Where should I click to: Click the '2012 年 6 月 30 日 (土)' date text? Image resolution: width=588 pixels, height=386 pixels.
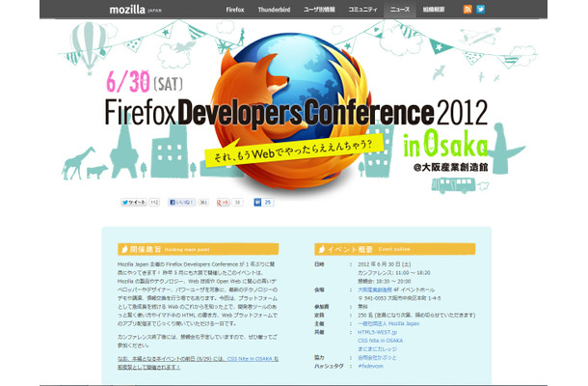pyautogui.click(x=384, y=264)
